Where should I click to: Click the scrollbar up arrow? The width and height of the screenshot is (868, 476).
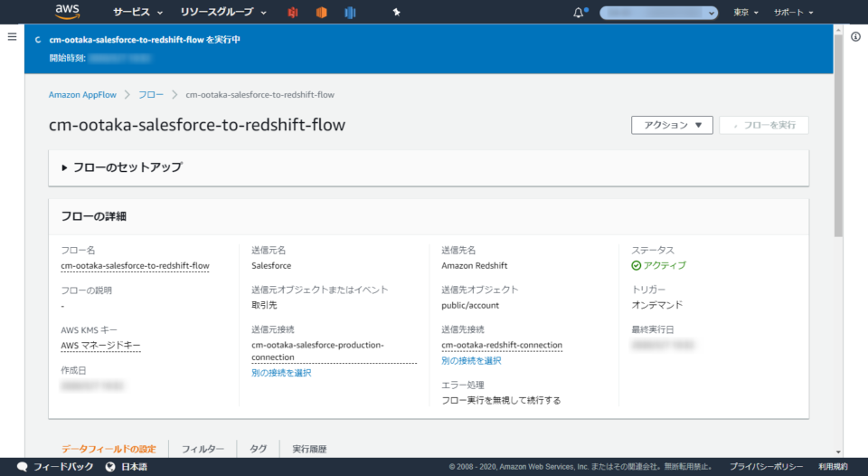(x=838, y=30)
